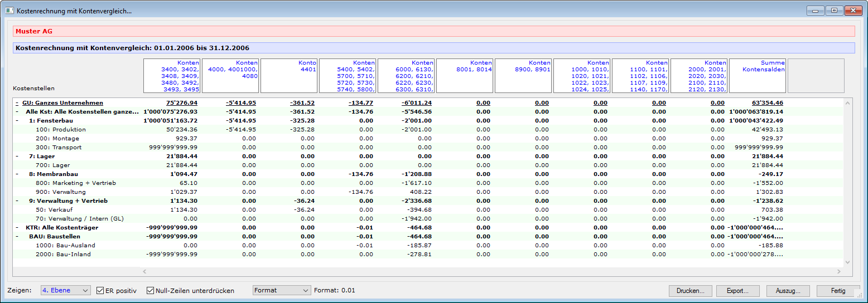Image resolution: width=868 pixels, height=303 pixels.
Task: Collapse the BAU: Baustellen group
Action: (x=17, y=237)
